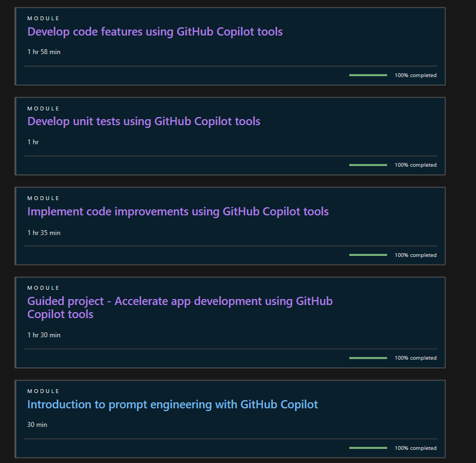Click progress bar of Guided project module
The height and width of the screenshot is (463, 476).
click(x=368, y=358)
